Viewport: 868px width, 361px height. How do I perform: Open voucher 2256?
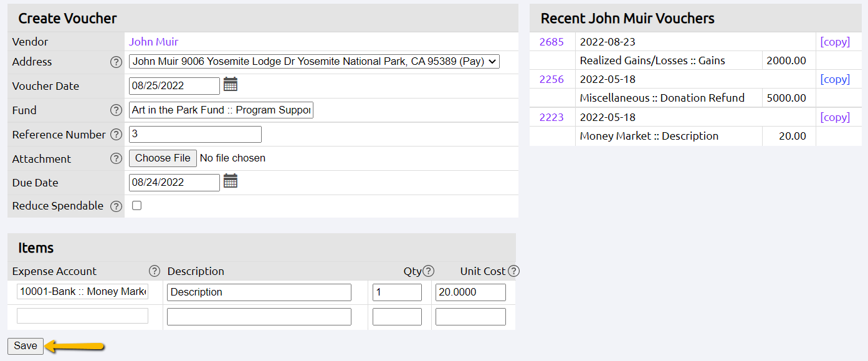551,79
